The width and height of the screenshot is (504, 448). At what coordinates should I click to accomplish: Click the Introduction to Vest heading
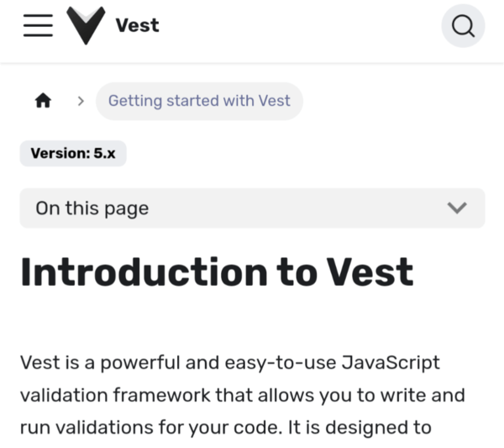click(x=217, y=272)
